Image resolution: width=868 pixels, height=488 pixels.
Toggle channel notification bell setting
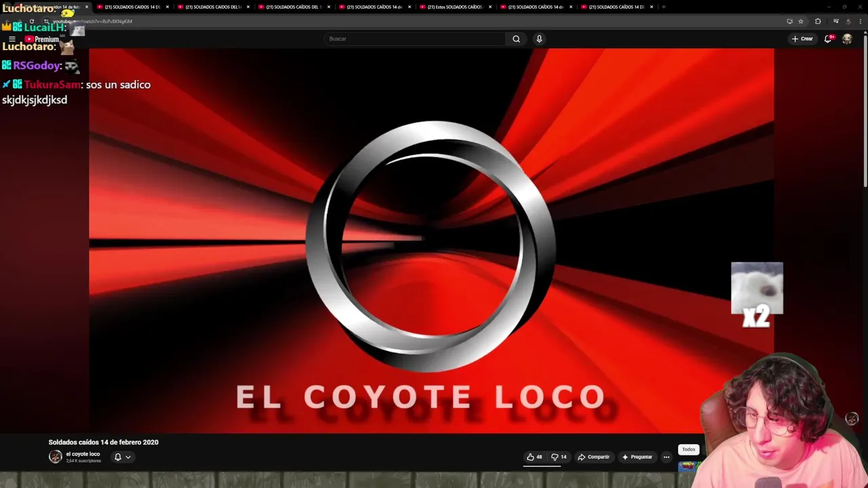click(x=117, y=457)
